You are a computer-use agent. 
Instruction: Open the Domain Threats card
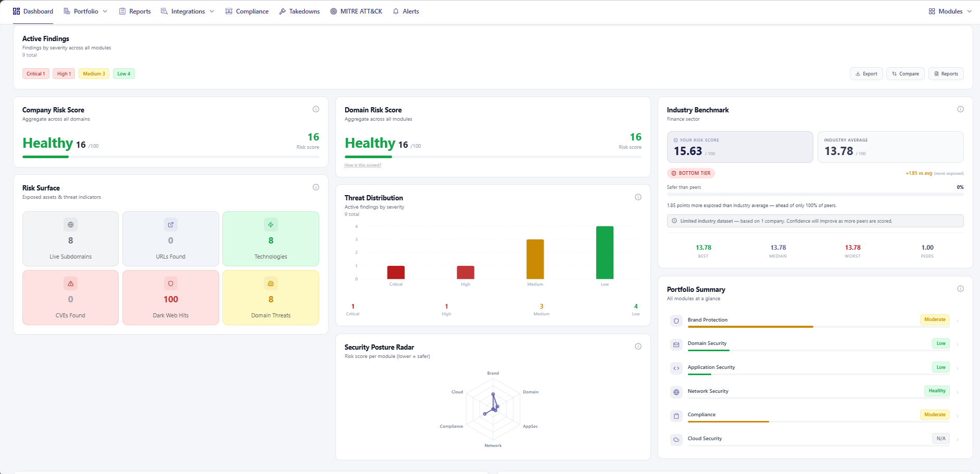(x=271, y=298)
